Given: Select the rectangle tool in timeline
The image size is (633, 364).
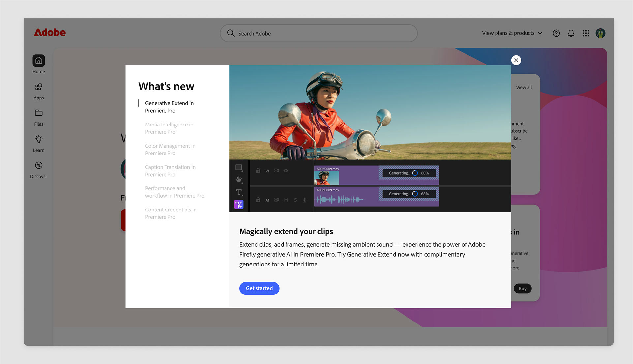Looking at the screenshot, I should [x=239, y=168].
